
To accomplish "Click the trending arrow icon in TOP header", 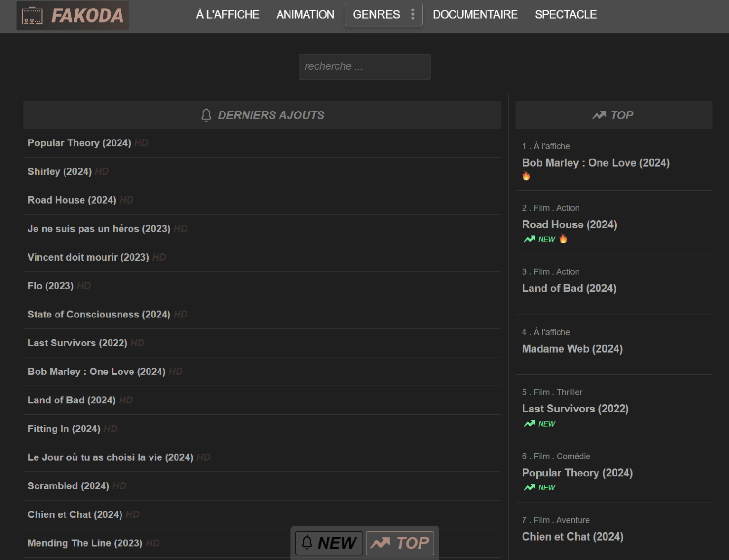I will tap(599, 114).
